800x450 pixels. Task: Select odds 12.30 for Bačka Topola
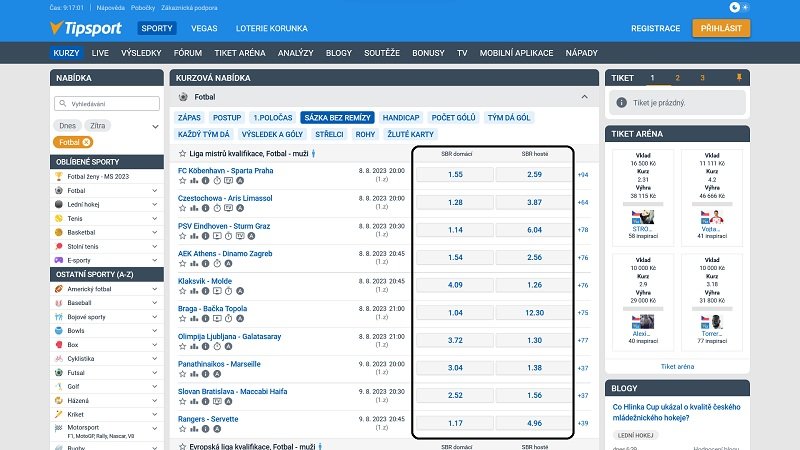[534, 313]
